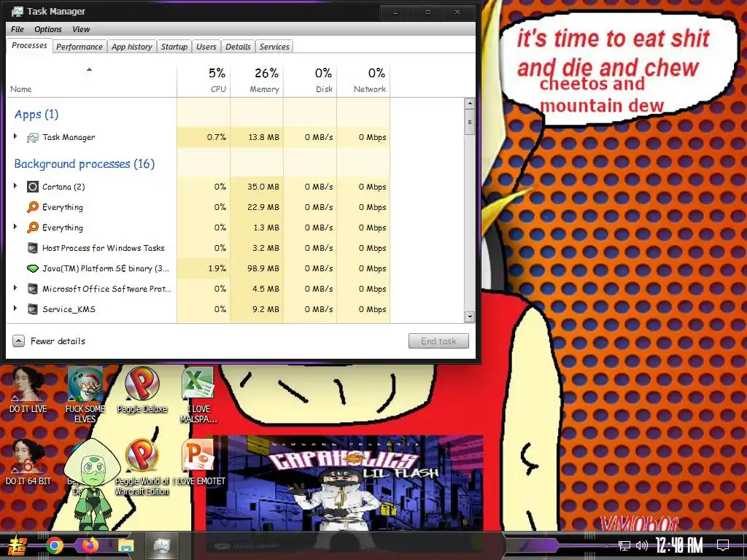Expand the Task Manager app row

[x=15, y=136]
